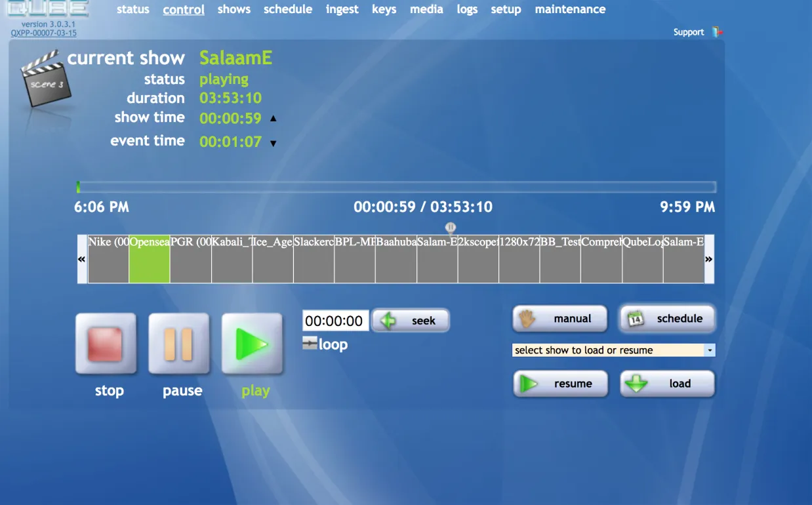This screenshot has height=505, width=812.
Task: Switch to schedule mode
Action: pos(668,319)
